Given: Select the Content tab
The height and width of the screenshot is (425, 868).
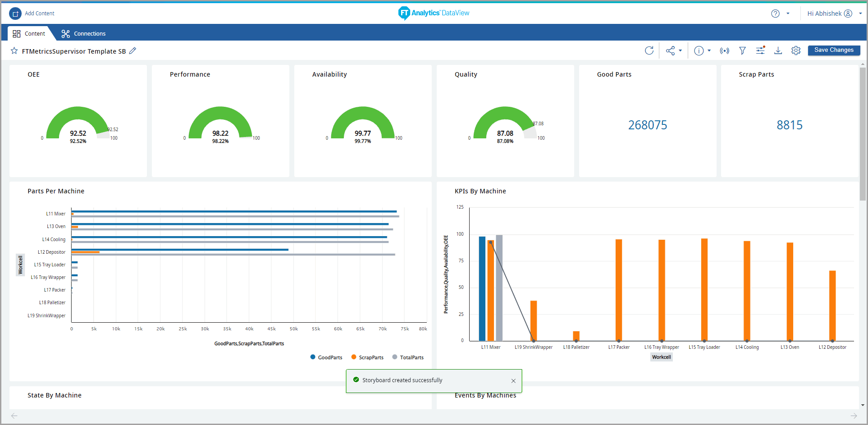Looking at the screenshot, I should (x=29, y=34).
